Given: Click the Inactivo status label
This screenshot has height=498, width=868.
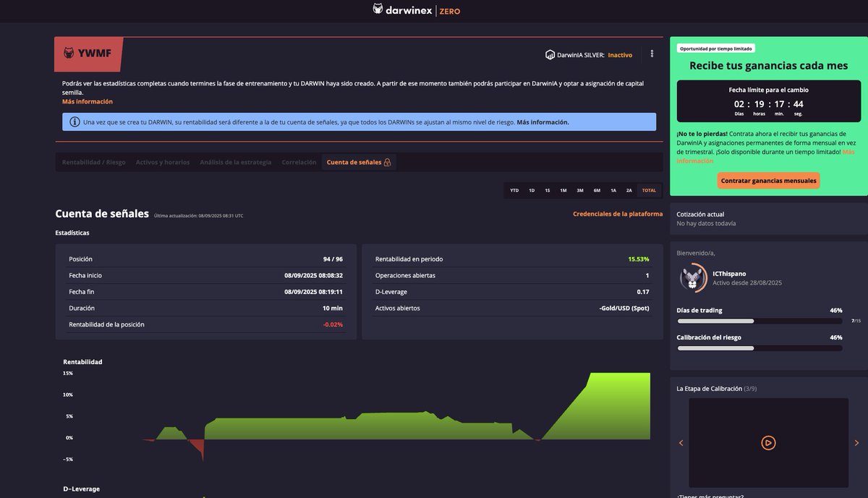Looking at the screenshot, I should [x=620, y=54].
